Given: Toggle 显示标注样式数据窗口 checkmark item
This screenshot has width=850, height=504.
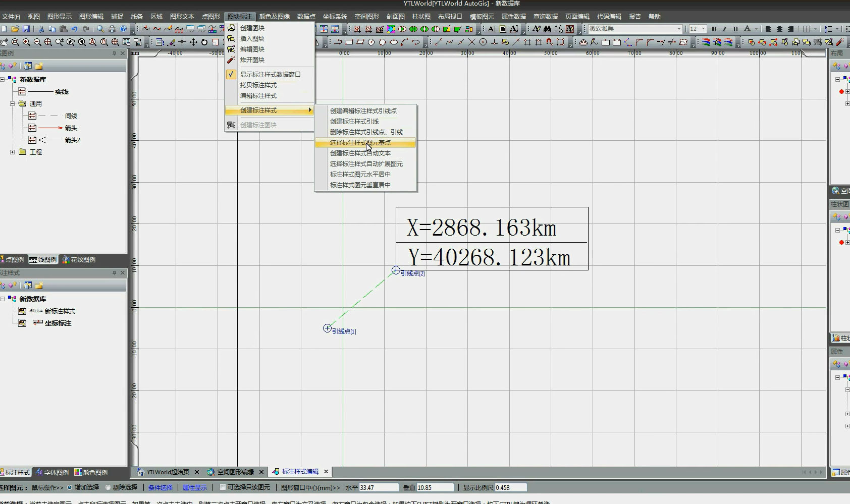Looking at the screenshot, I should [x=270, y=74].
